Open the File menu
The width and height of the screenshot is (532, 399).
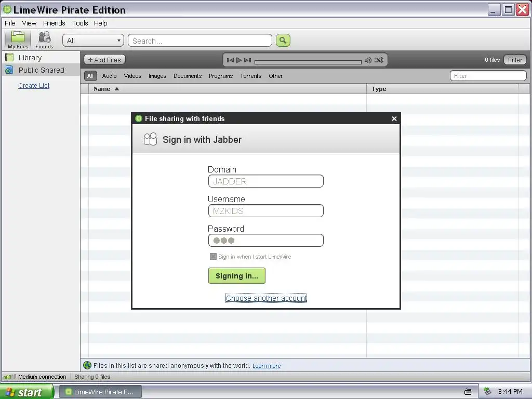(10, 23)
